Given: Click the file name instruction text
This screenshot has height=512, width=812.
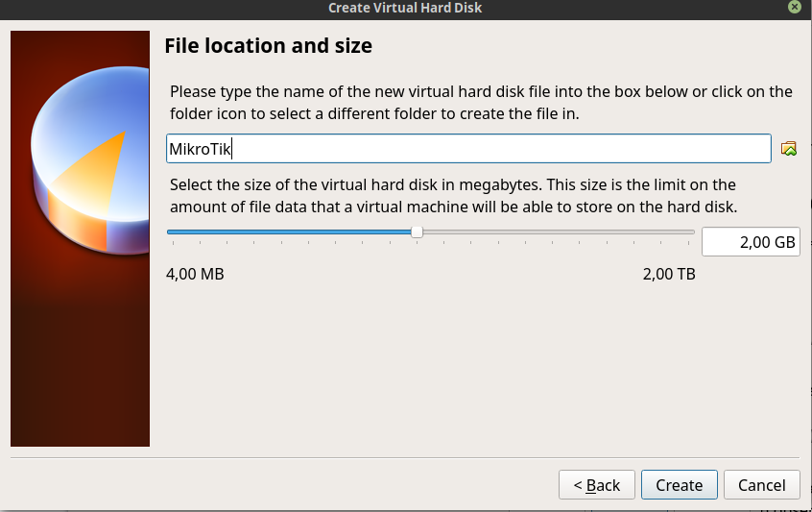Looking at the screenshot, I should tap(480, 103).
